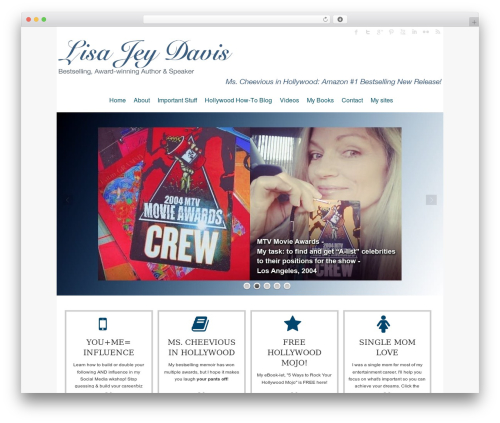Open the Google Plus social icon
The height and width of the screenshot is (423, 500).
(379, 32)
